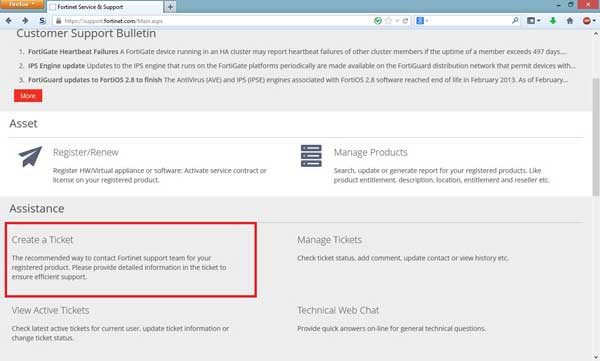This screenshot has height=361, width=600.
Task: Restore down the browser window
Action: click(571, 4)
